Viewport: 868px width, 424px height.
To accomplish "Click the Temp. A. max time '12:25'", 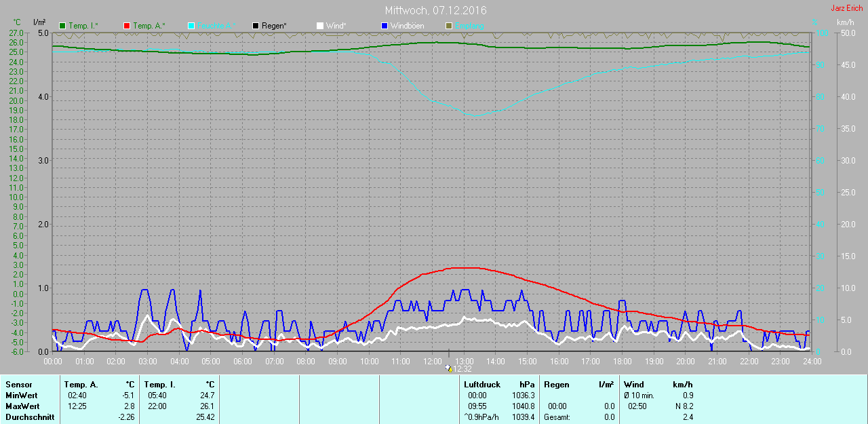I will tap(77, 406).
